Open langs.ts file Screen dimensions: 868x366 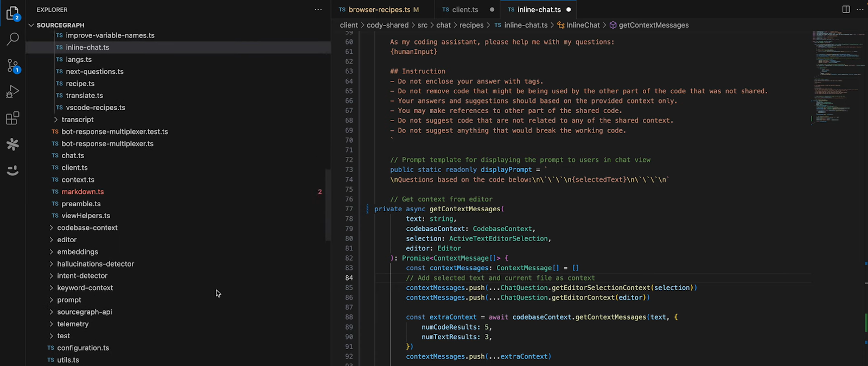coord(178,59)
